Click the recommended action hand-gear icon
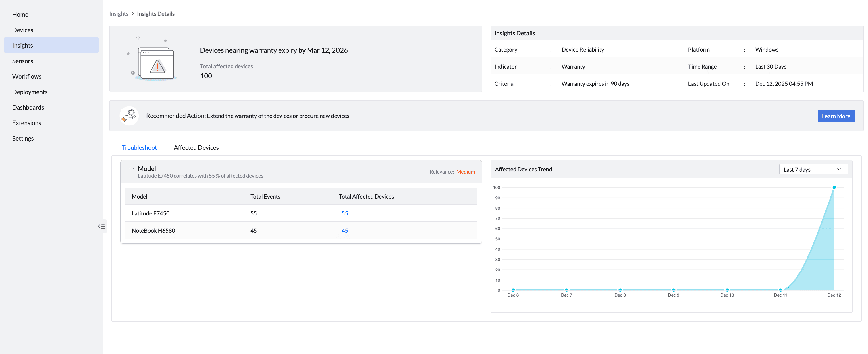Viewport: 868px width, 354px height. click(129, 116)
